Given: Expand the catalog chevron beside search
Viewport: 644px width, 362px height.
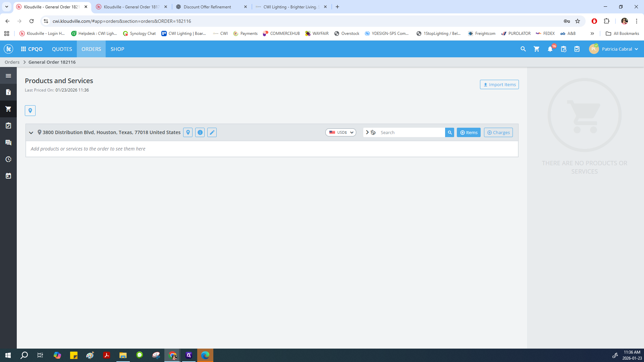Looking at the screenshot, I should pos(367,132).
